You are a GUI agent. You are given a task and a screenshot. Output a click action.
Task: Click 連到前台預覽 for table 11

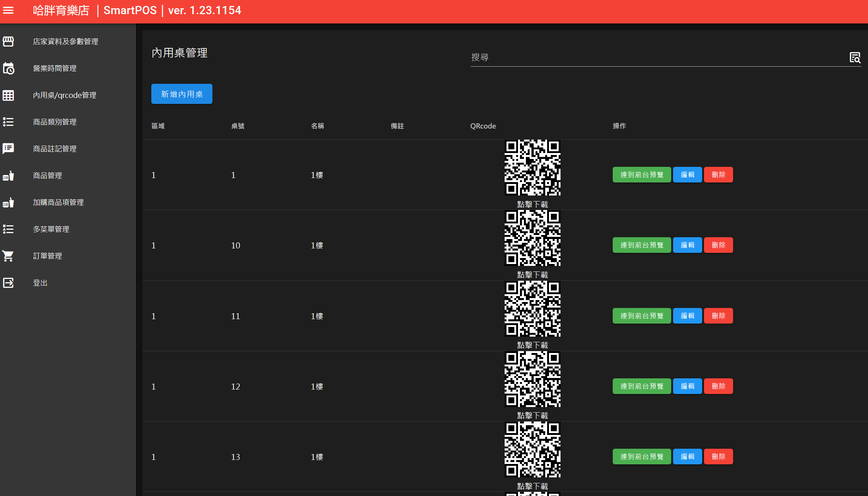click(x=642, y=316)
